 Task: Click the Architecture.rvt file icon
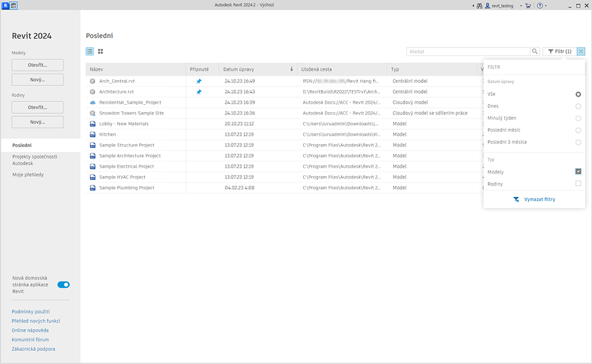[93, 92]
